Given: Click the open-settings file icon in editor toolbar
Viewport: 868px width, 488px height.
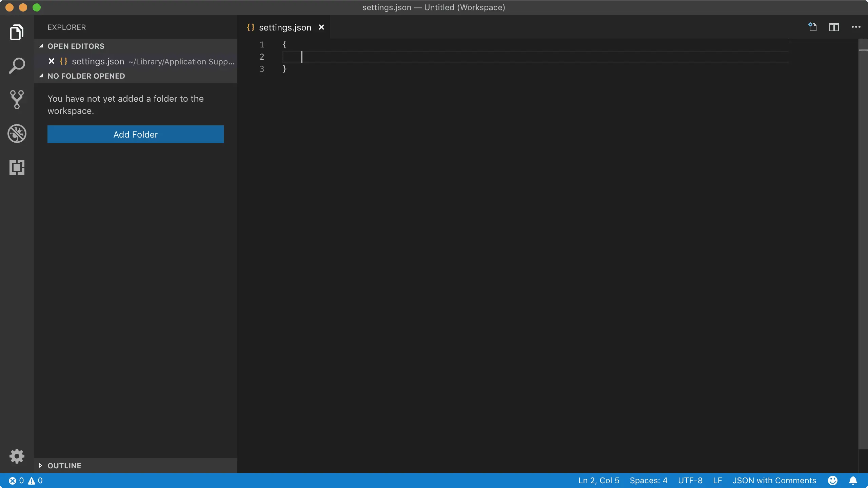Looking at the screenshot, I should coord(812,27).
